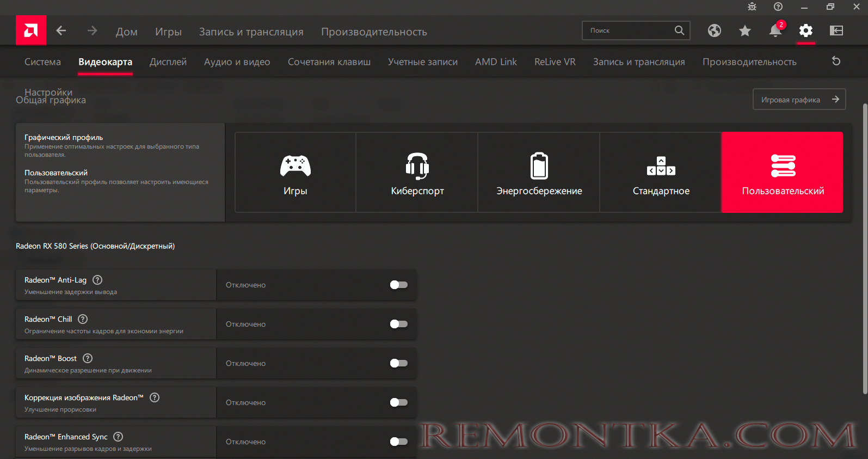Select the Энергосбережение profile
The height and width of the screenshot is (459, 868).
[x=539, y=172]
